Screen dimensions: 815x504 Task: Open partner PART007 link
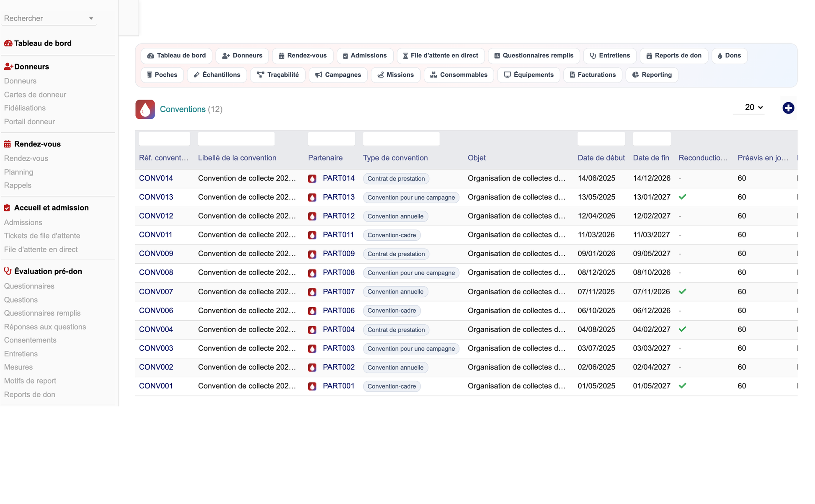[338, 292]
